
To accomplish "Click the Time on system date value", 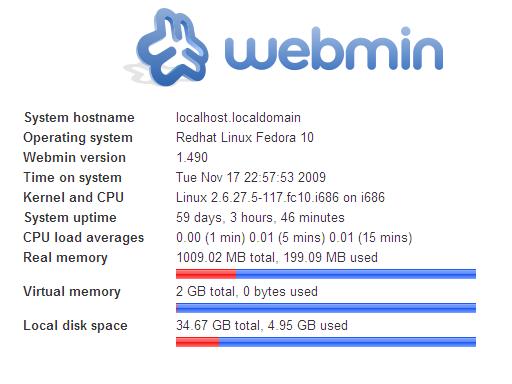I will pyautogui.click(x=251, y=177).
